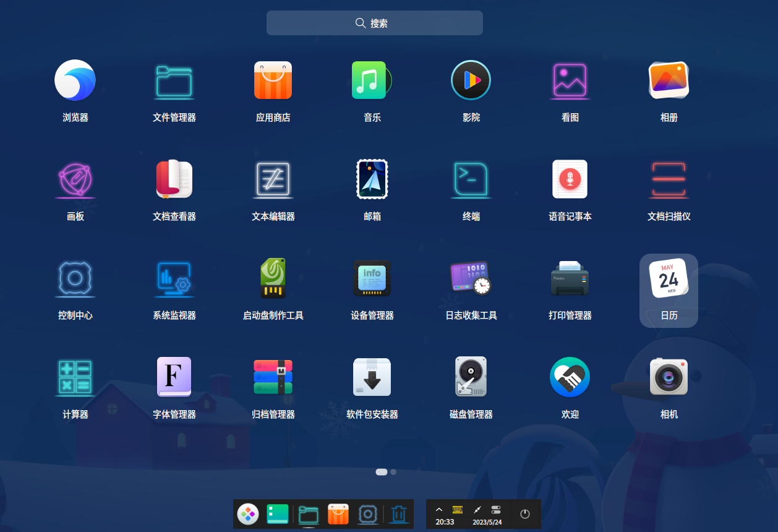Click the power button in the dock
The image size is (778, 532).
pos(525,514)
